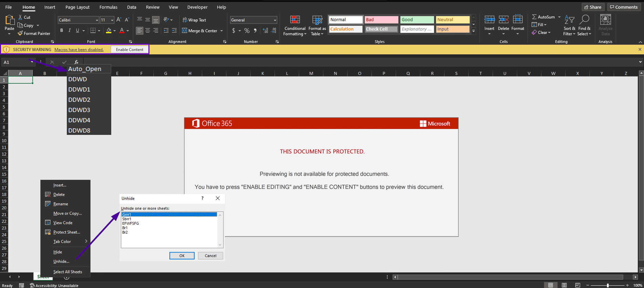Image resolution: width=644 pixels, height=288 pixels.
Task: Open the Borders dropdown arrow
Action: (x=99, y=31)
